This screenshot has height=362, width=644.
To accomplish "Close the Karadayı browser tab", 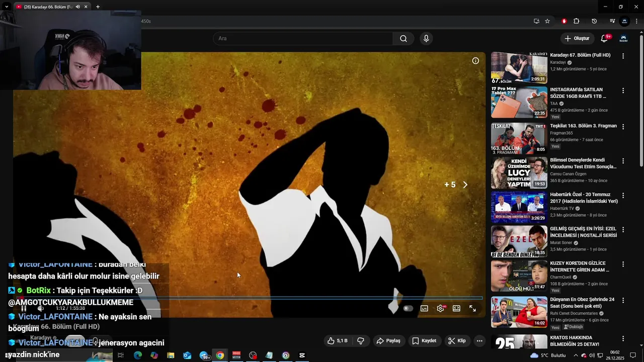I will tap(86, 7).
